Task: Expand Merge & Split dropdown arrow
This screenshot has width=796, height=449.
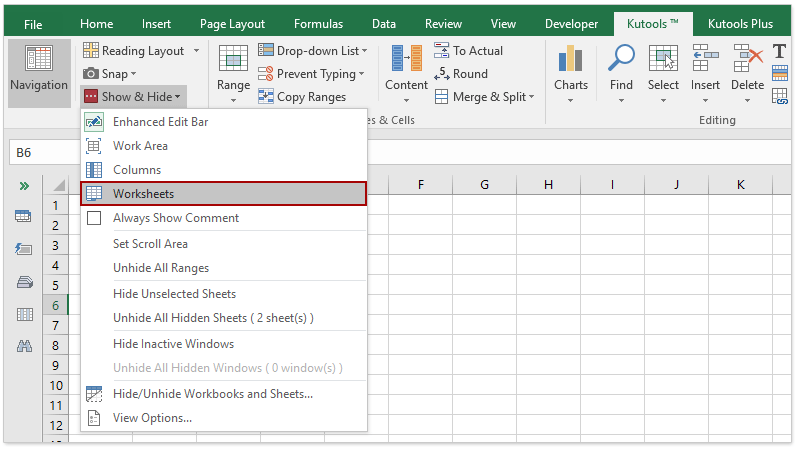Action: pos(532,97)
